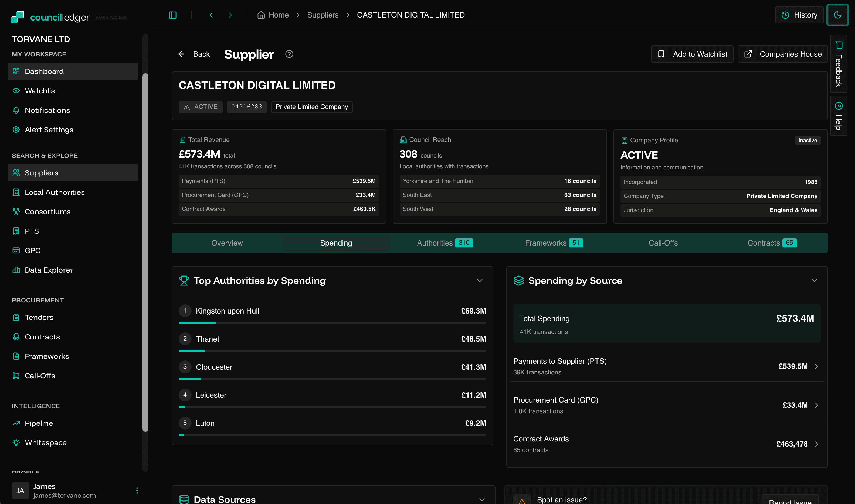Click the Private Limited Company badge
The height and width of the screenshot is (504, 855).
[x=312, y=107]
